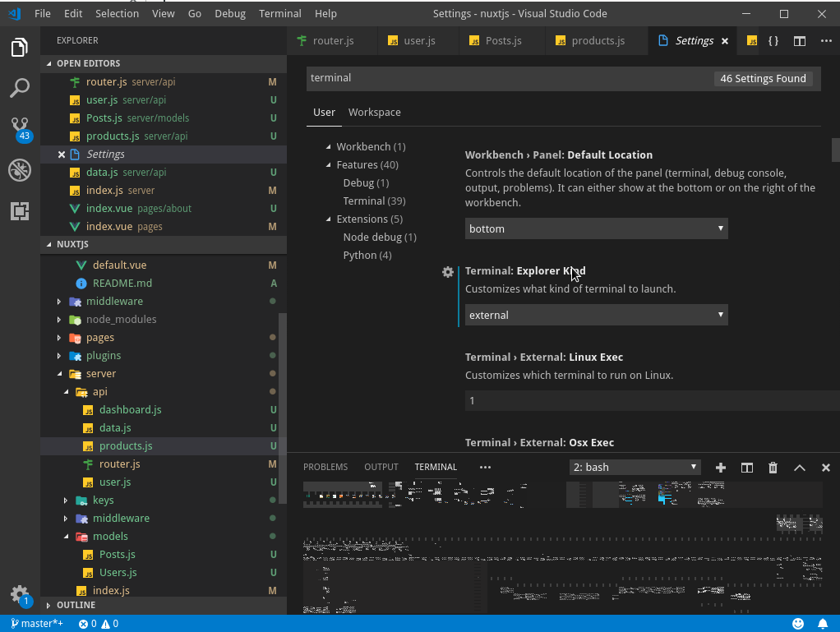
Task: Open the Explorer Kind external dropdown
Action: pos(596,315)
